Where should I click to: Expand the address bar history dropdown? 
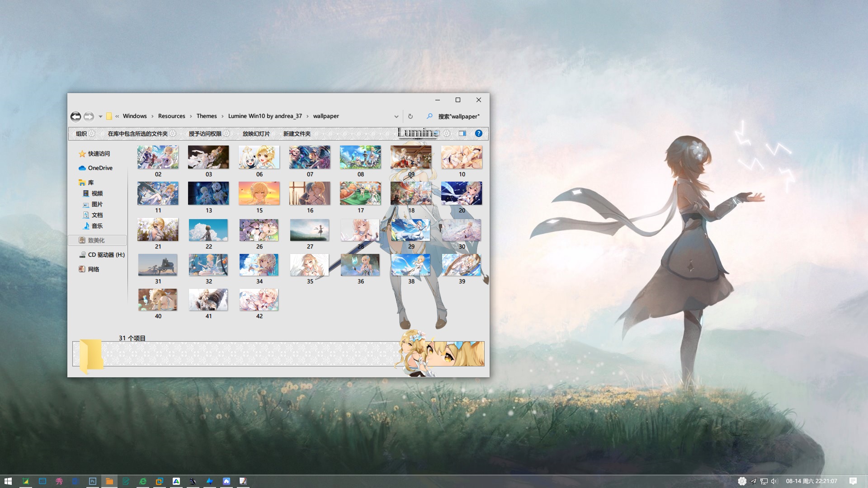pos(396,117)
